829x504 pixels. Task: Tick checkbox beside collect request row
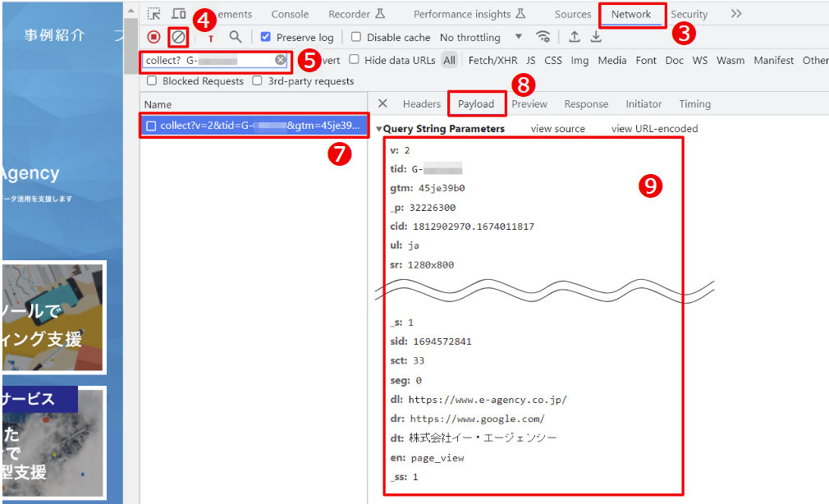(x=151, y=126)
